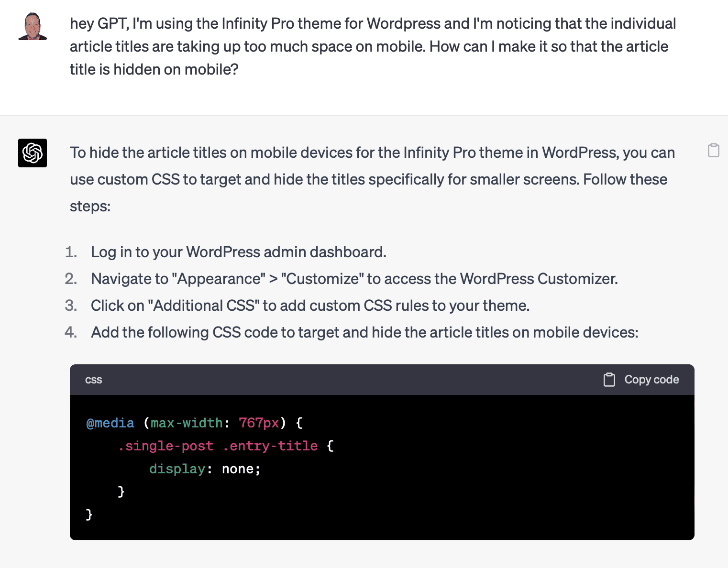Click the 'max-width' text in code
728x568 pixels.
pyautogui.click(x=187, y=423)
